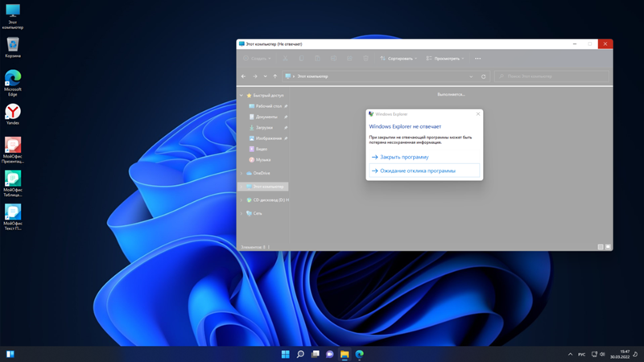Open network and volume quick settings

pyautogui.click(x=598, y=354)
